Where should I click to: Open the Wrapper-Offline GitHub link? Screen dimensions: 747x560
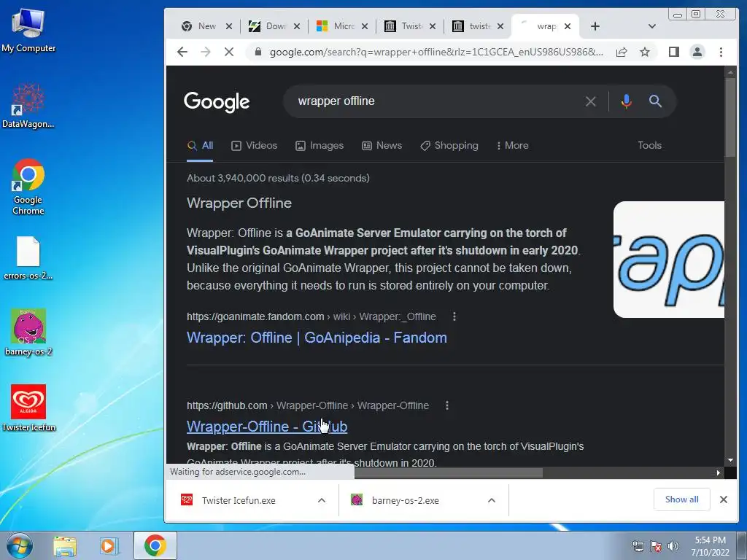pos(267,427)
